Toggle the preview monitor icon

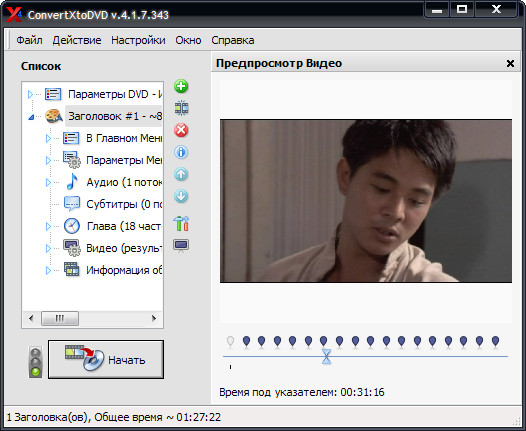[x=181, y=246]
